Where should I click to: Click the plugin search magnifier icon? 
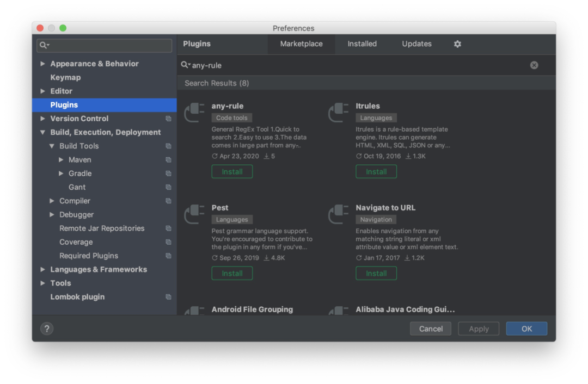(x=185, y=65)
